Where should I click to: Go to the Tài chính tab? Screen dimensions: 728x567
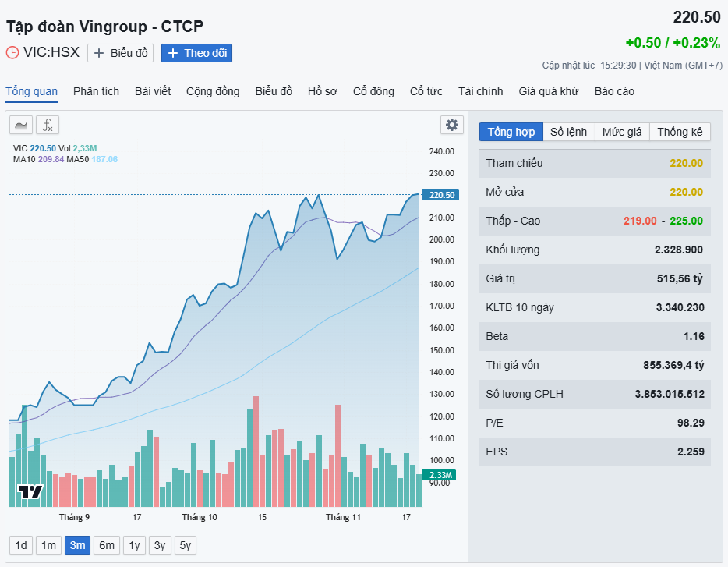tap(480, 91)
